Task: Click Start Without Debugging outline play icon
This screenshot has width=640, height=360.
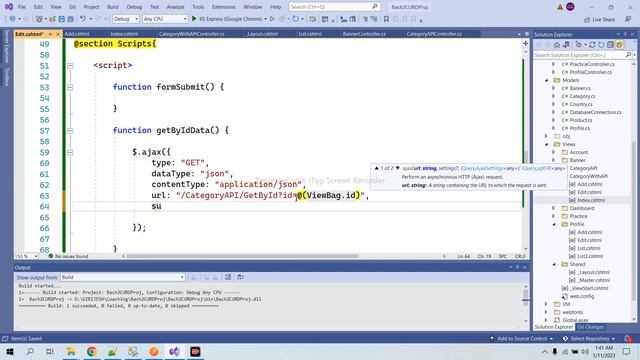Action: pyautogui.click(x=272, y=19)
